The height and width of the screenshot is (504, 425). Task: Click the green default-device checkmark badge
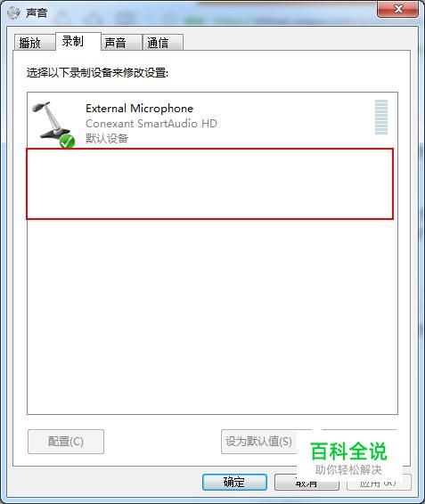pyautogui.click(x=67, y=142)
